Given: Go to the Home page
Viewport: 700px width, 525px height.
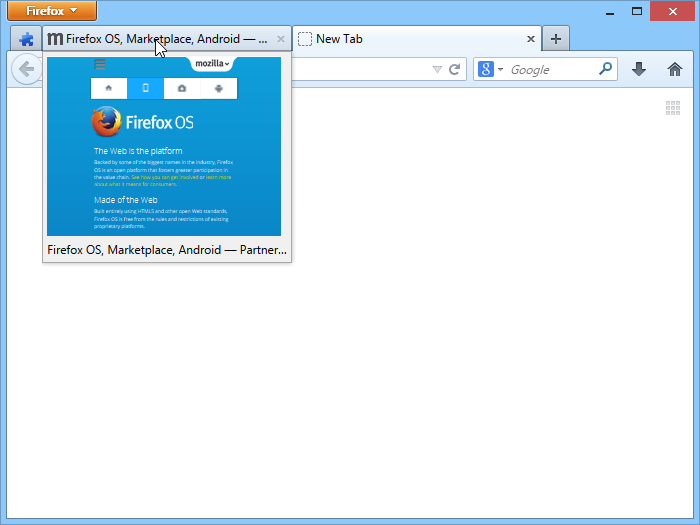Looking at the screenshot, I should (x=675, y=70).
